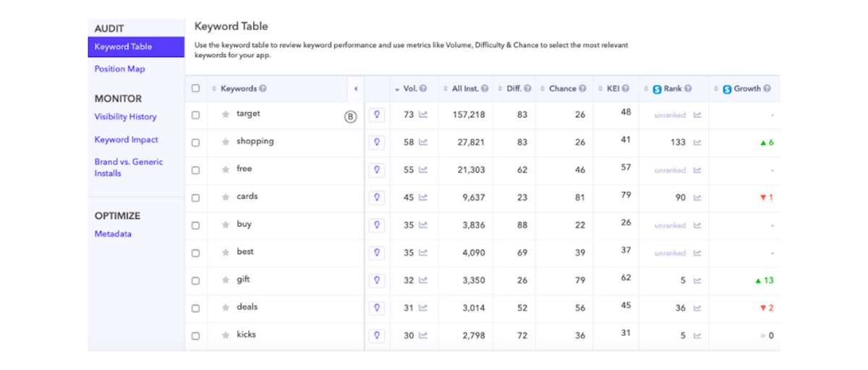This screenshot has width=868, height=370.
Task: Collapse the Keywords column with arrow
Action: tap(355, 89)
